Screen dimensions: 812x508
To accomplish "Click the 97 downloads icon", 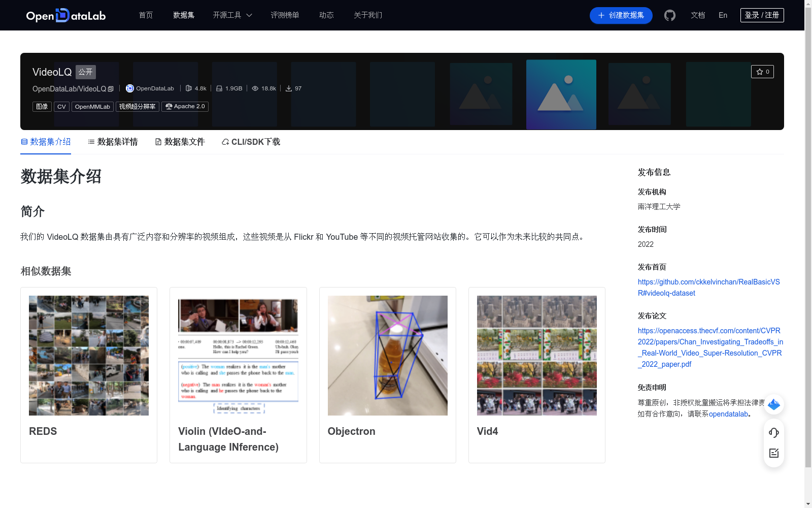I will pos(289,88).
